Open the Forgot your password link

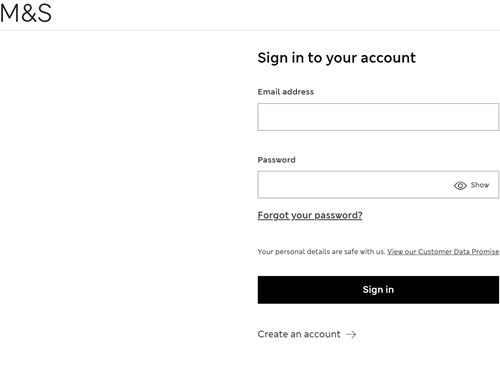tap(310, 215)
